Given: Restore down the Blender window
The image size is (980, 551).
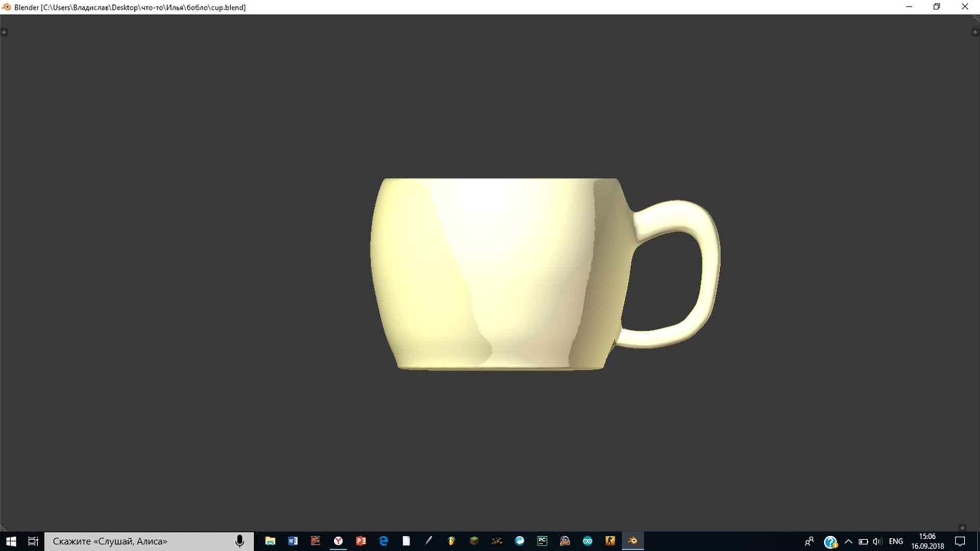Looking at the screenshot, I should coord(937,7).
